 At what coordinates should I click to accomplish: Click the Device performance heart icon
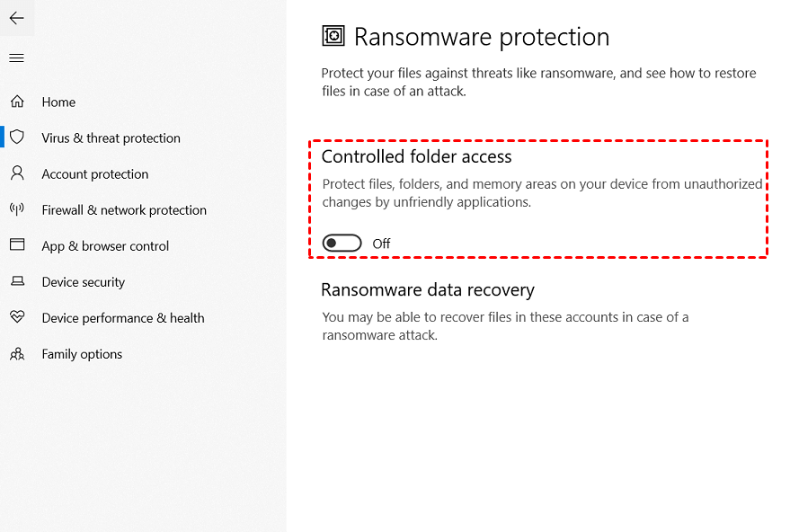click(x=17, y=317)
